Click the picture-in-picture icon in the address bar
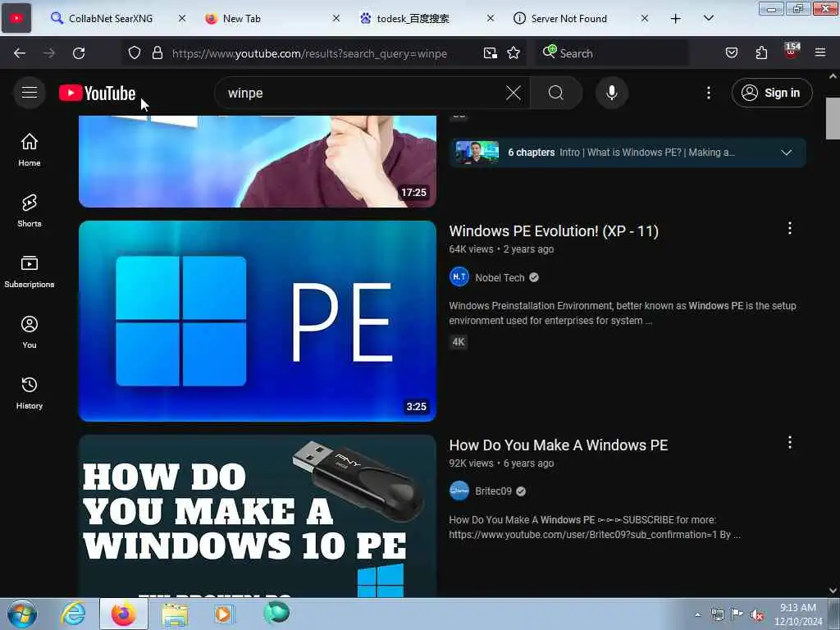The width and height of the screenshot is (840, 630). tap(491, 53)
